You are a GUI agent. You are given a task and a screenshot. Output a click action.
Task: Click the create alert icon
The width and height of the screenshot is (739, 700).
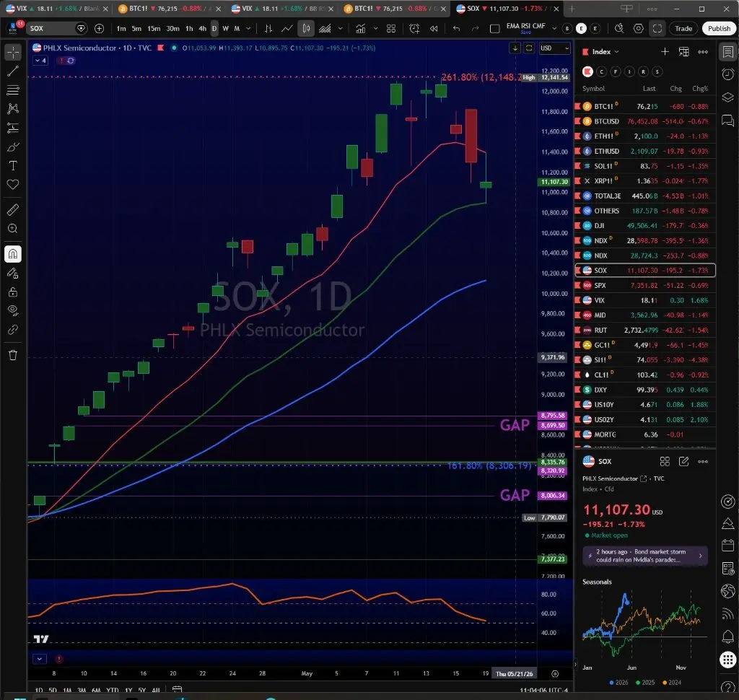(x=414, y=29)
